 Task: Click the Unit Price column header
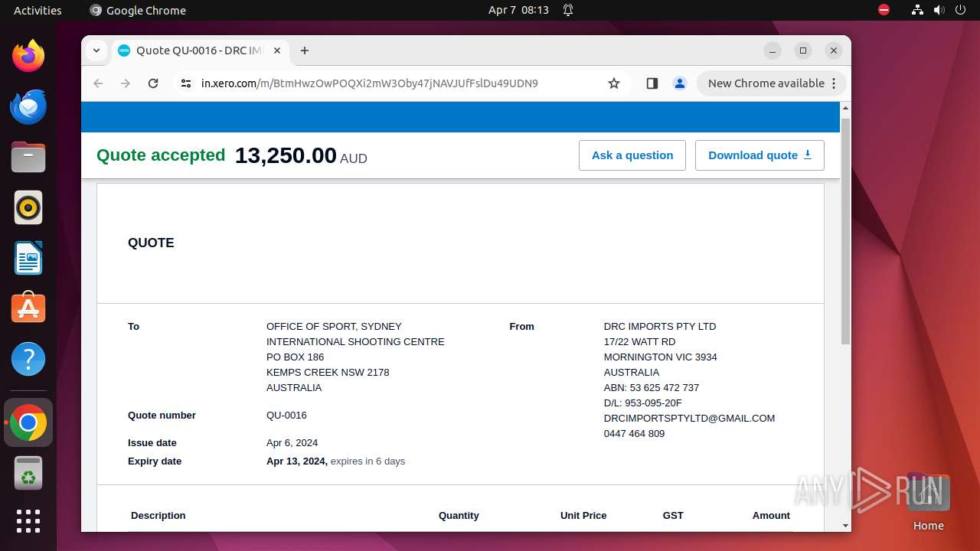pos(583,515)
